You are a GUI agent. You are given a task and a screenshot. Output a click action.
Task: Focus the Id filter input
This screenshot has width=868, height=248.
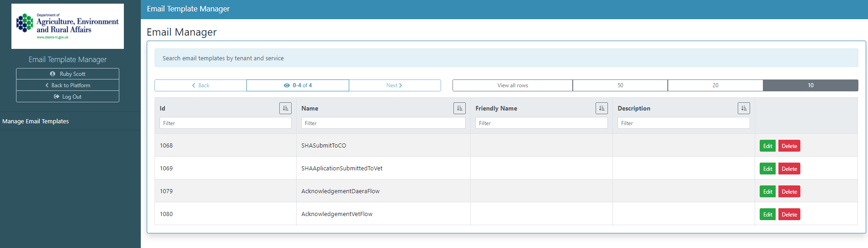pyautogui.click(x=225, y=123)
